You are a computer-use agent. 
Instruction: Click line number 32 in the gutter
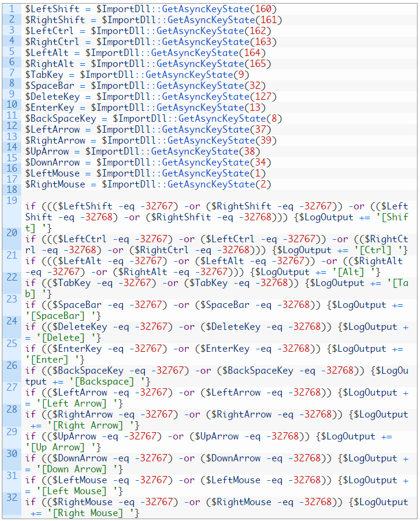pyautogui.click(x=12, y=497)
